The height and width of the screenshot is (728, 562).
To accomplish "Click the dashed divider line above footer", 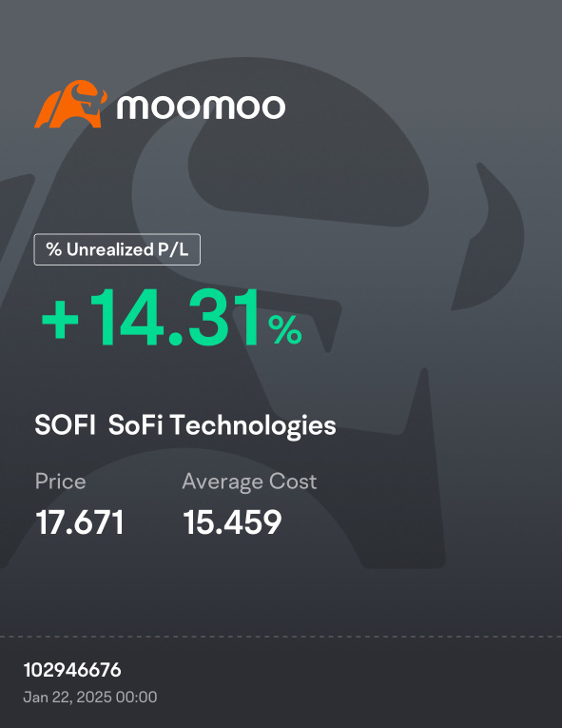I will tap(281, 637).
